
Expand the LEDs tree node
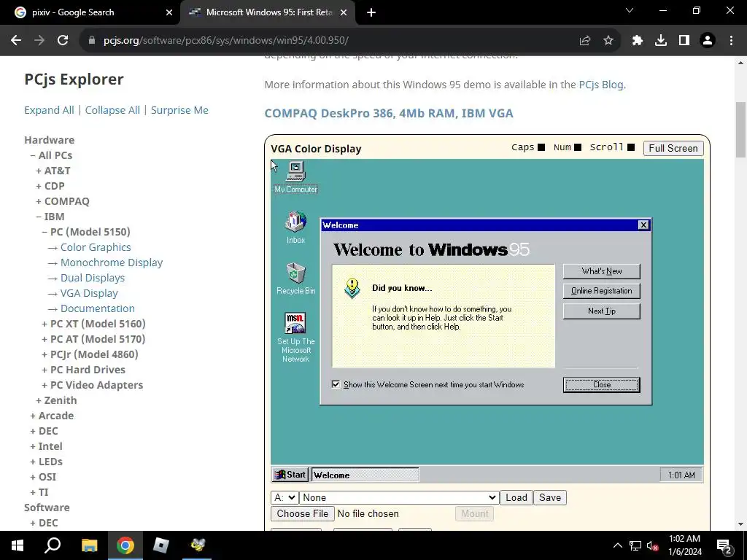tap(46, 462)
